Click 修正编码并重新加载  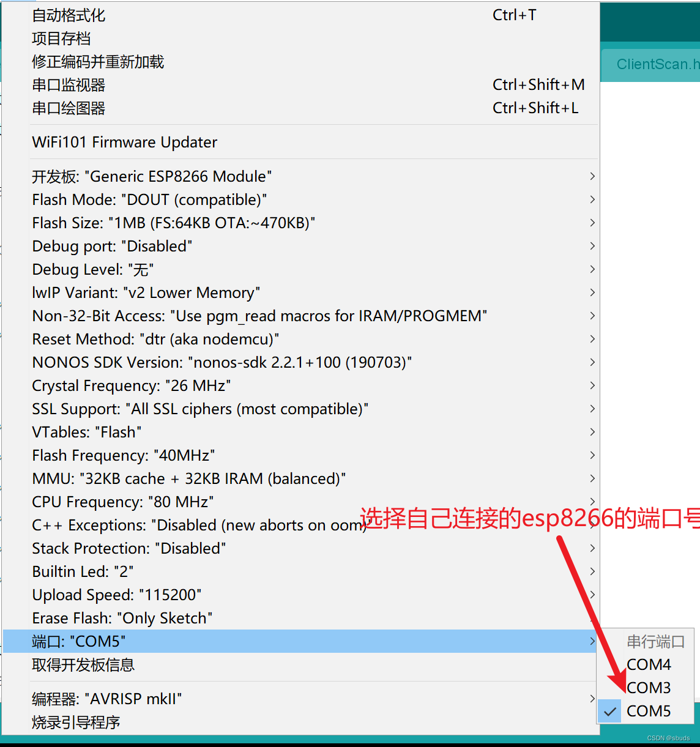pyautogui.click(x=97, y=61)
